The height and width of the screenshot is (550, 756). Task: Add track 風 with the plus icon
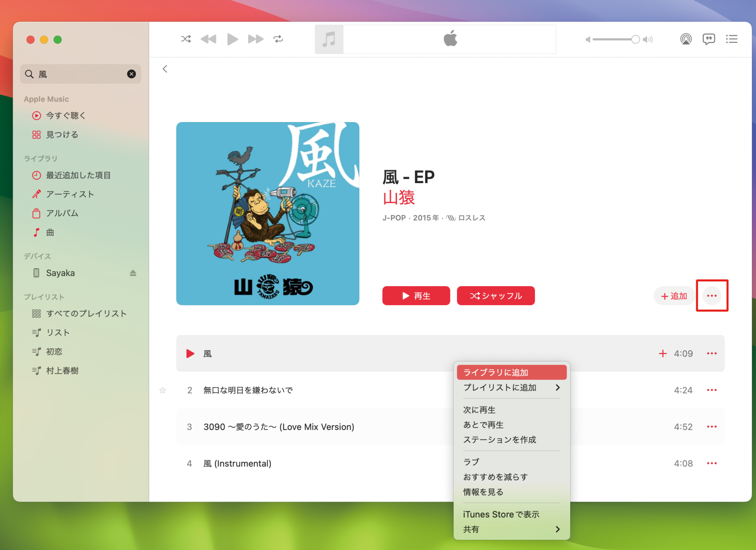pos(663,354)
